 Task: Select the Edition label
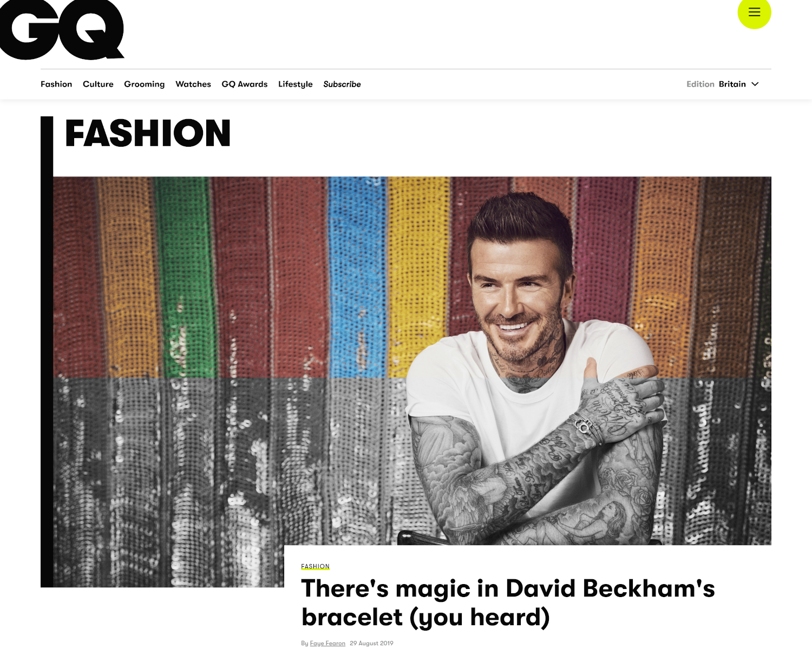tap(700, 84)
